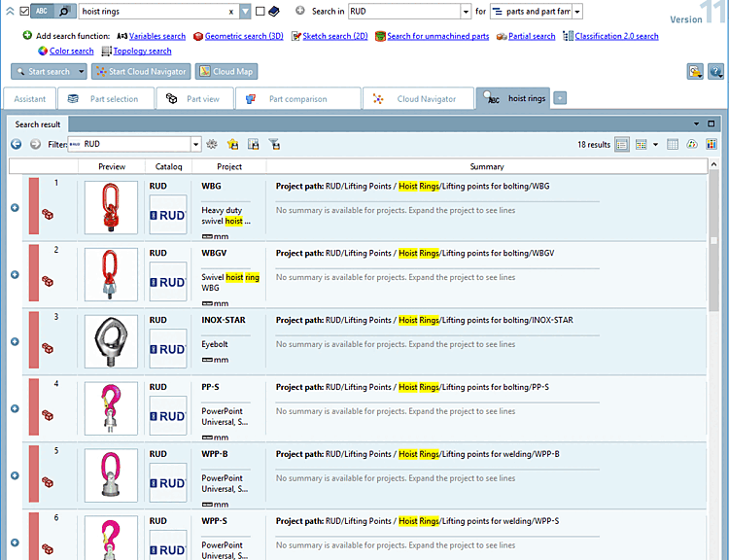729x560 pixels.
Task: Open the 3D part icon in row 1
Action: tap(48, 215)
